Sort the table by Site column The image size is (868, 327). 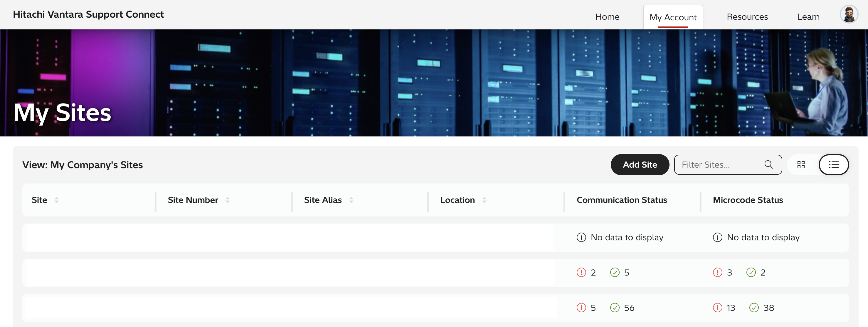[x=57, y=200]
